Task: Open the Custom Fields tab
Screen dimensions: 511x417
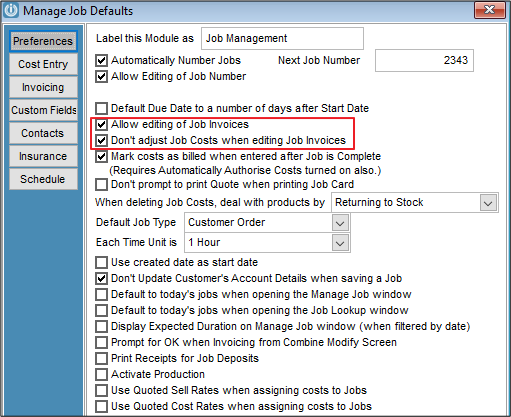Action: (x=43, y=110)
